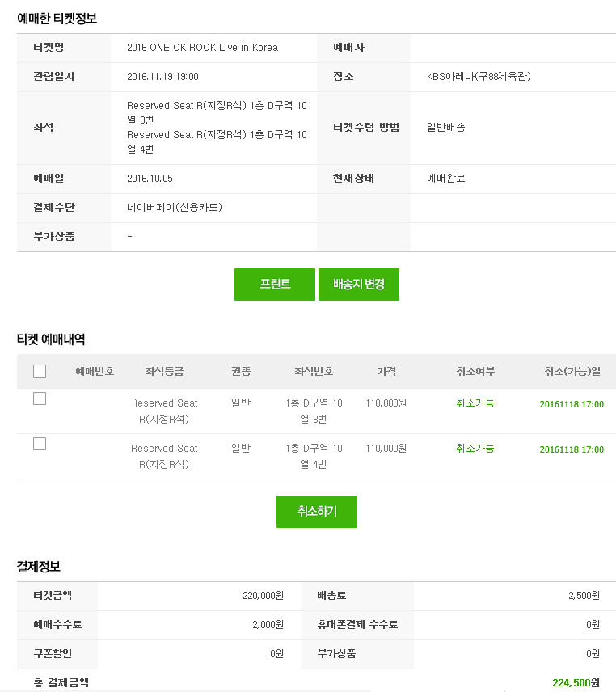
Task: Click the 배송지 변경 button
Action: (359, 285)
